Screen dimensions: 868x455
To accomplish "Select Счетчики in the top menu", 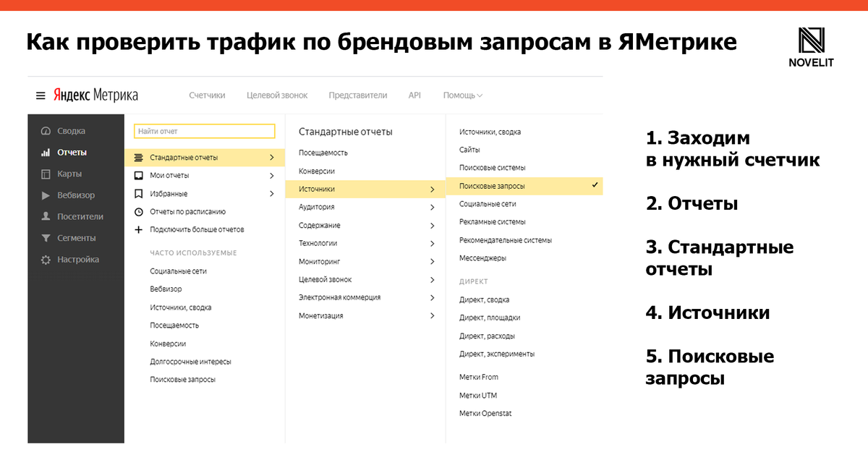I will (208, 94).
